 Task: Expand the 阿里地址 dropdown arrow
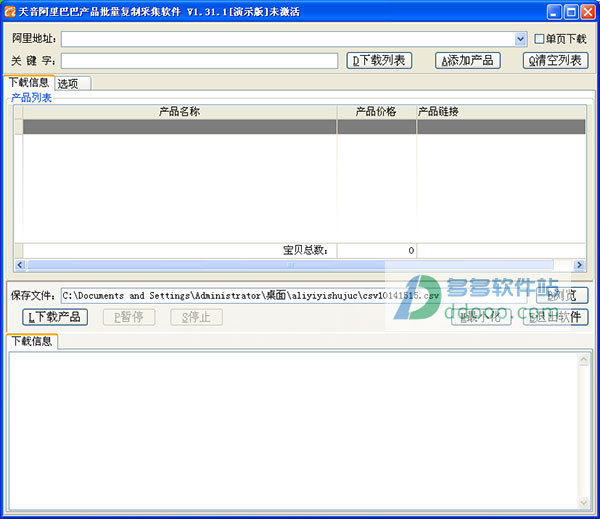pos(520,39)
